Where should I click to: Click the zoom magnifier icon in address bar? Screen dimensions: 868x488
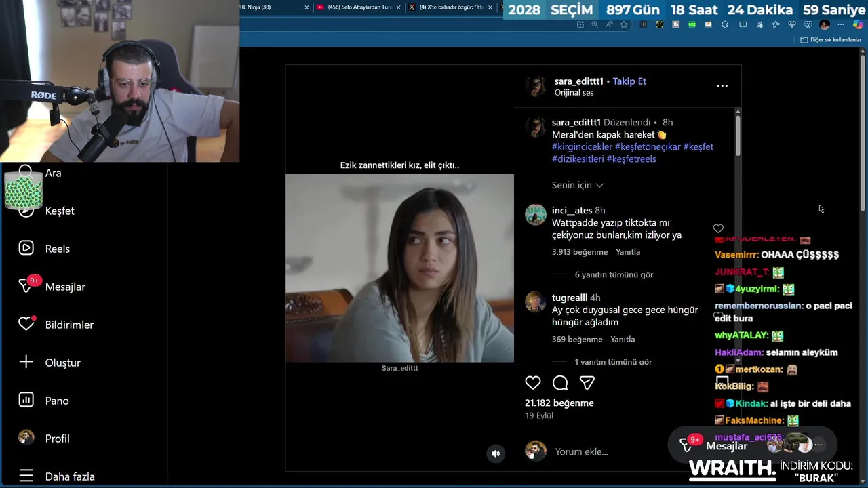[x=595, y=24]
